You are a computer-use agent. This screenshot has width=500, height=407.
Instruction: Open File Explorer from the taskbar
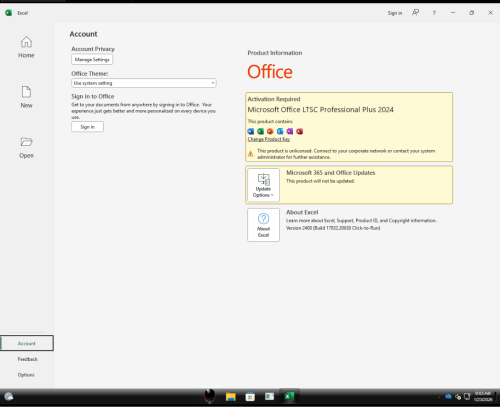[230, 397]
